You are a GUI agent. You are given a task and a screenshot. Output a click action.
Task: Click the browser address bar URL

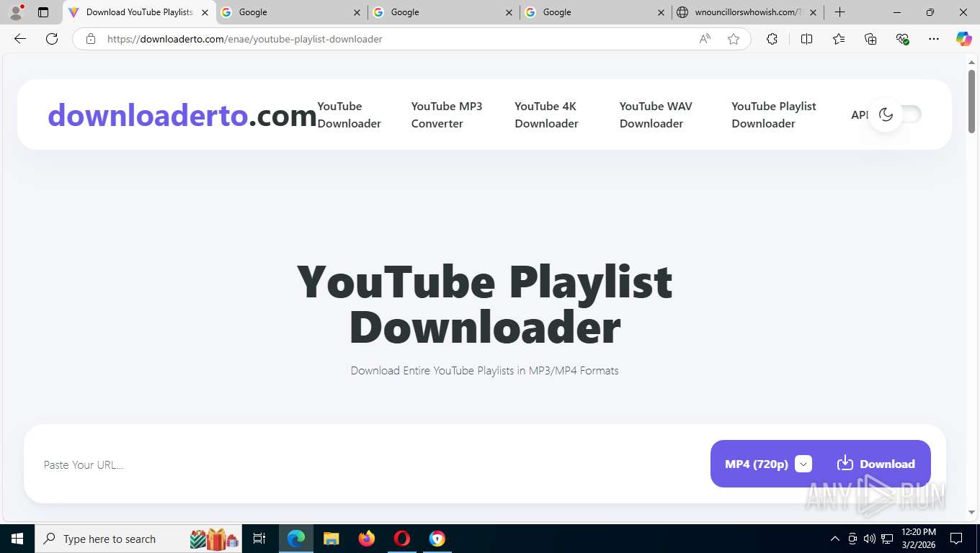pos(245,39)
